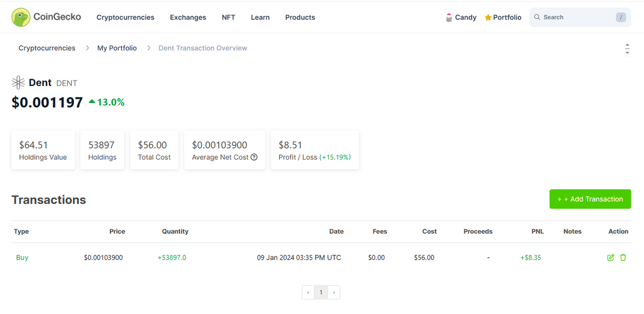Click the Portfolio link label

tap(507, 17)
